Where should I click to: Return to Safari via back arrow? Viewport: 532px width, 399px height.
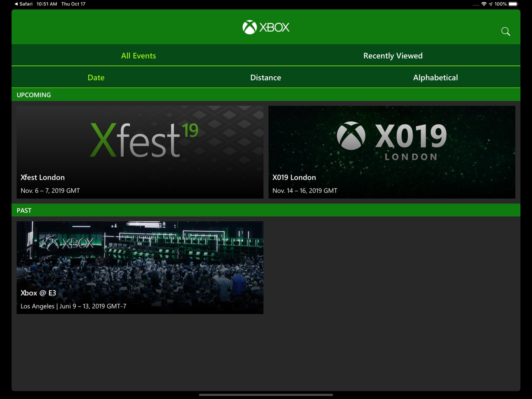tap(24, 4)
